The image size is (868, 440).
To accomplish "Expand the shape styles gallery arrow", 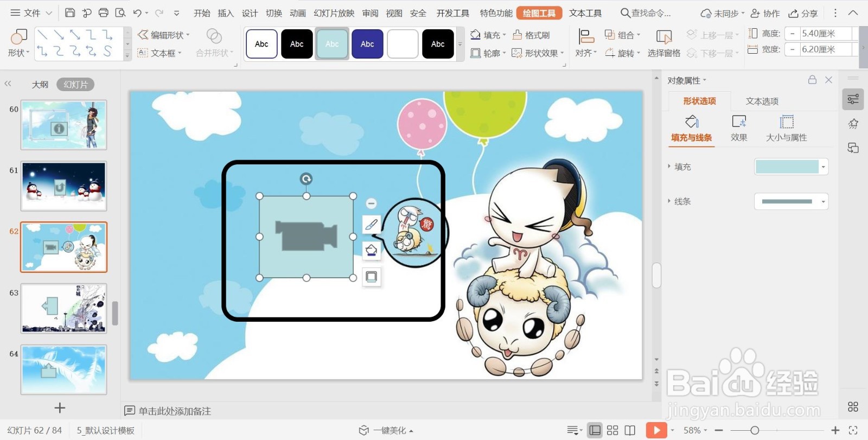I will [460, 44].
